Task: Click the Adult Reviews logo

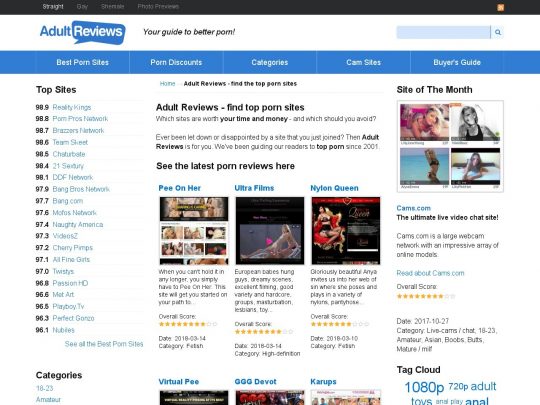Action: [x=83, y=32]
